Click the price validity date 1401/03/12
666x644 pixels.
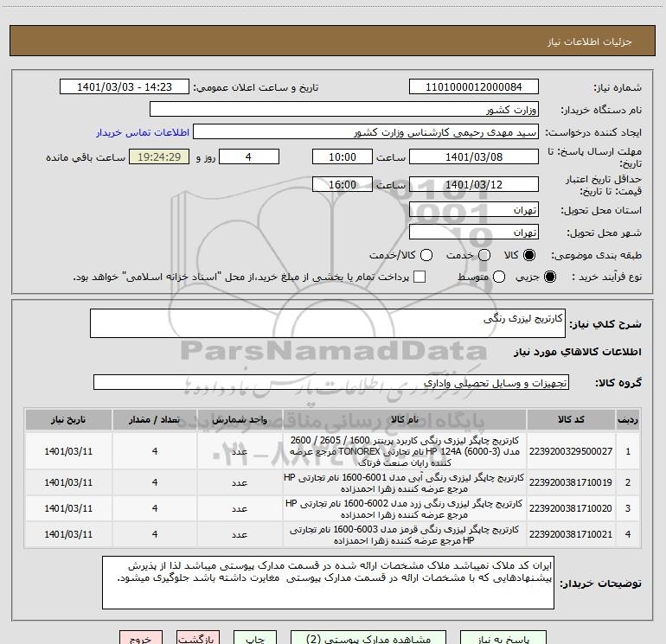click(x=474, y=184)
